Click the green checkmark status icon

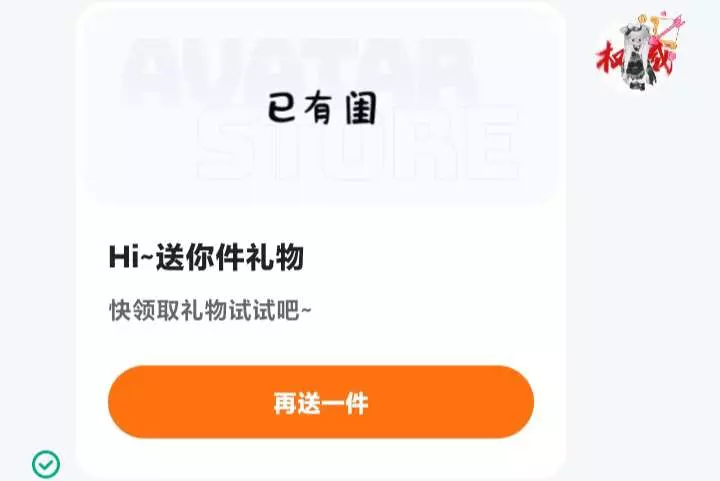tap(46, 464)
